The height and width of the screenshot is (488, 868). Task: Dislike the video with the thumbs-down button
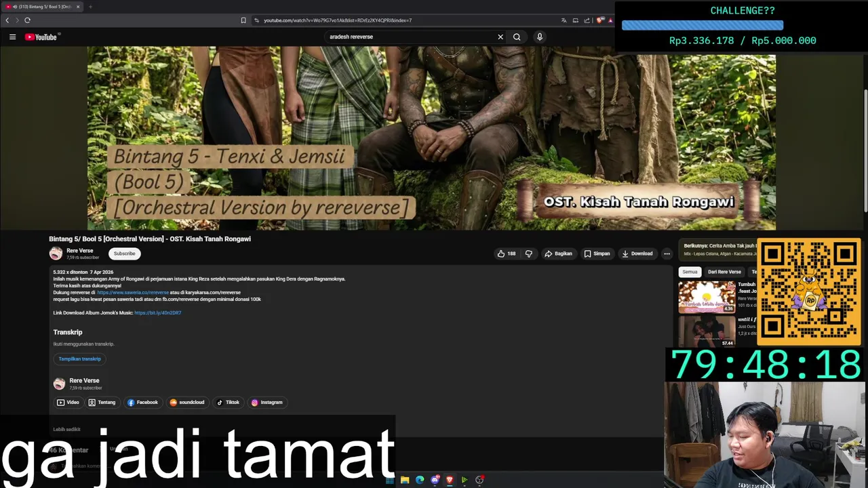[x=529, y=253]
